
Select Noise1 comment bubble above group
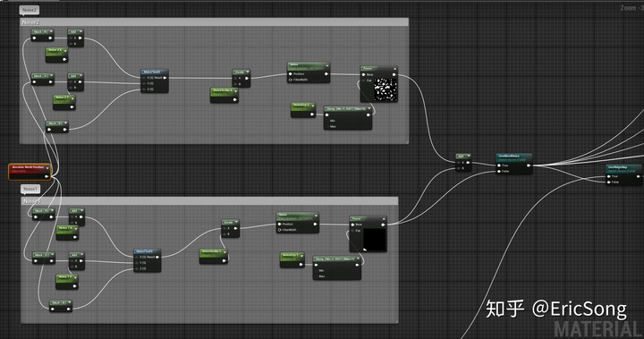[x=30, y=189]
